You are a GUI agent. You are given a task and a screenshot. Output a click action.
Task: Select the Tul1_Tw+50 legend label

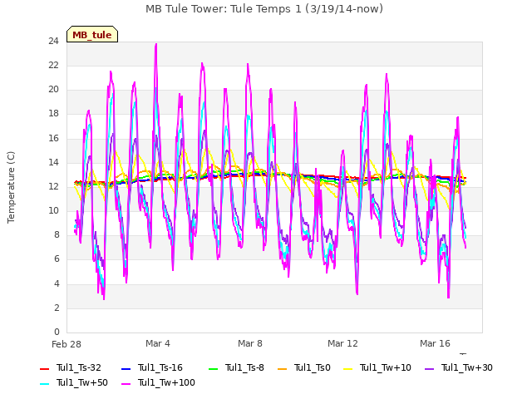pyautogui.click(x=82, y=382)
